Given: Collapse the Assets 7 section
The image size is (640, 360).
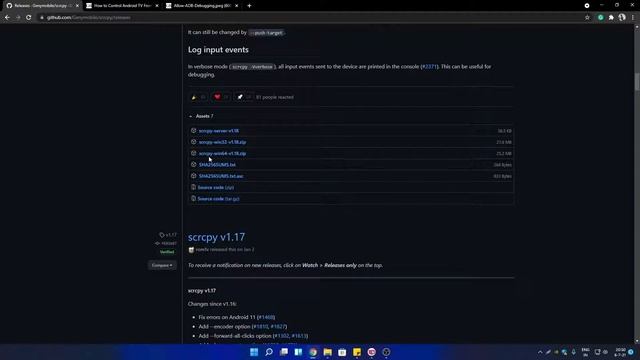Looking at the screenshot, I should pyautogui.click(x=201, y=116).
